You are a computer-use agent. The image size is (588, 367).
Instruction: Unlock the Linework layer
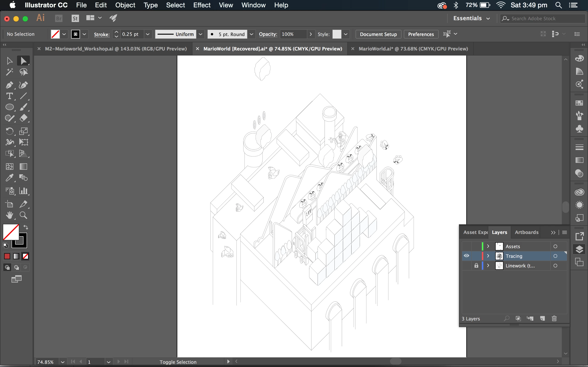[476, 266]
